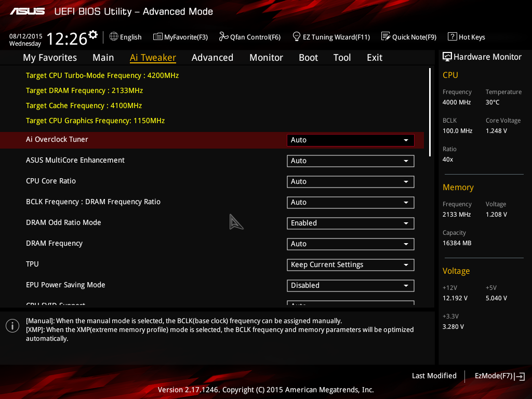
Task: Click the 12.192 V reading
Action: [x=455, y=298]
